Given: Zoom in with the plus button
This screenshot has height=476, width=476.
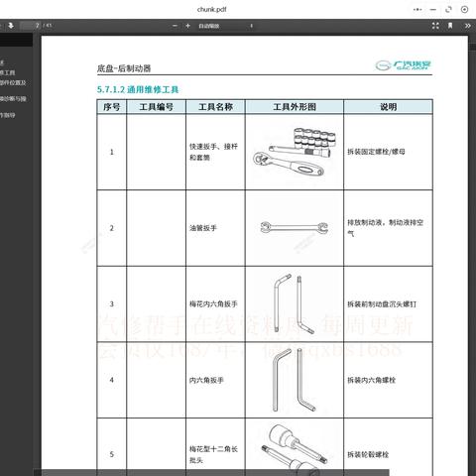Looking at the screenshot, I should point(187,26).
